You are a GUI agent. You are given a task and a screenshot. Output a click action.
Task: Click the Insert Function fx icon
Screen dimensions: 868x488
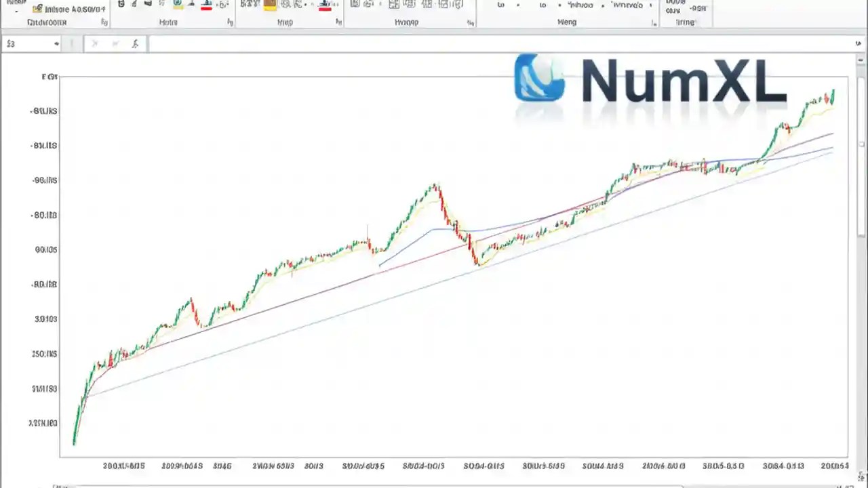[135, 43]
